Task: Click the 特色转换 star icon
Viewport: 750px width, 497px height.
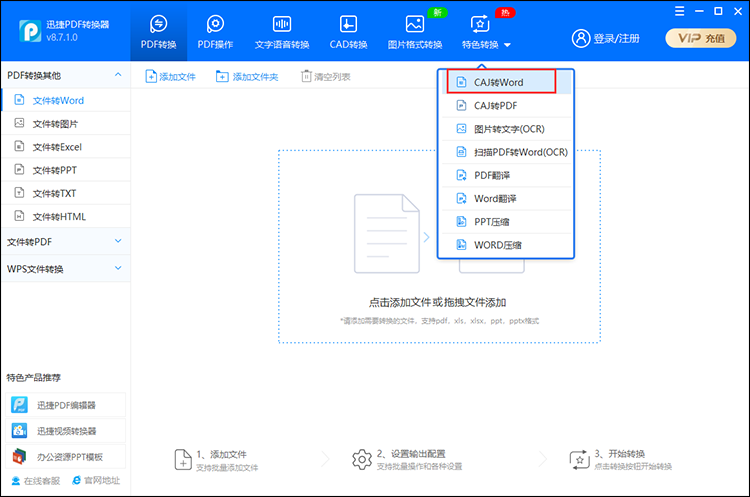Action: 480,23
